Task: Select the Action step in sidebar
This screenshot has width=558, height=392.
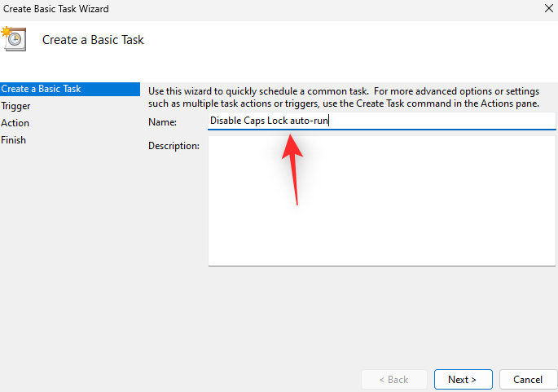Action: 15,123
